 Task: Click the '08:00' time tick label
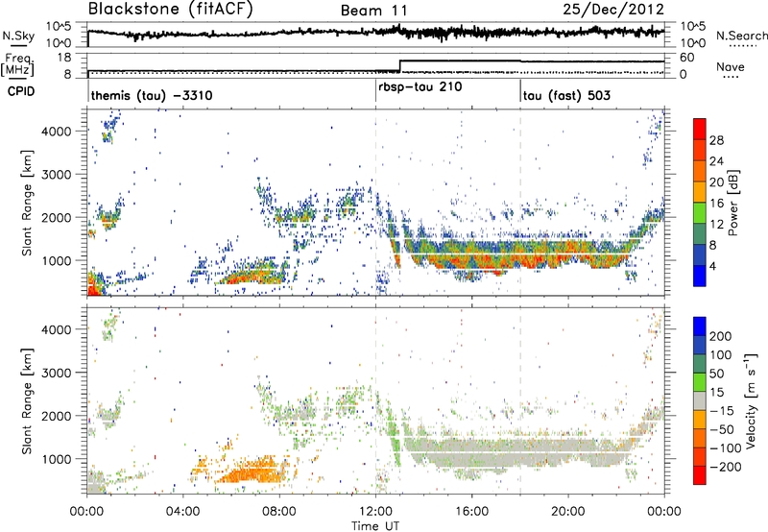point(279,512)
